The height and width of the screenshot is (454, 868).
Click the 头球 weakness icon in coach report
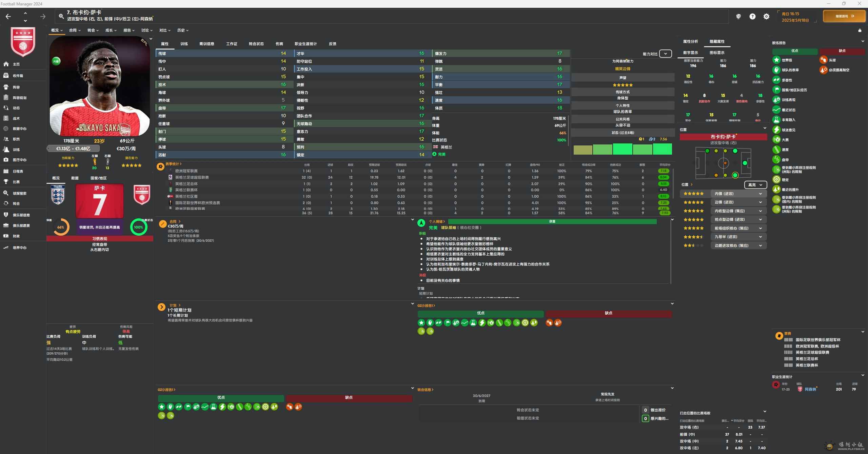[823, 60]
